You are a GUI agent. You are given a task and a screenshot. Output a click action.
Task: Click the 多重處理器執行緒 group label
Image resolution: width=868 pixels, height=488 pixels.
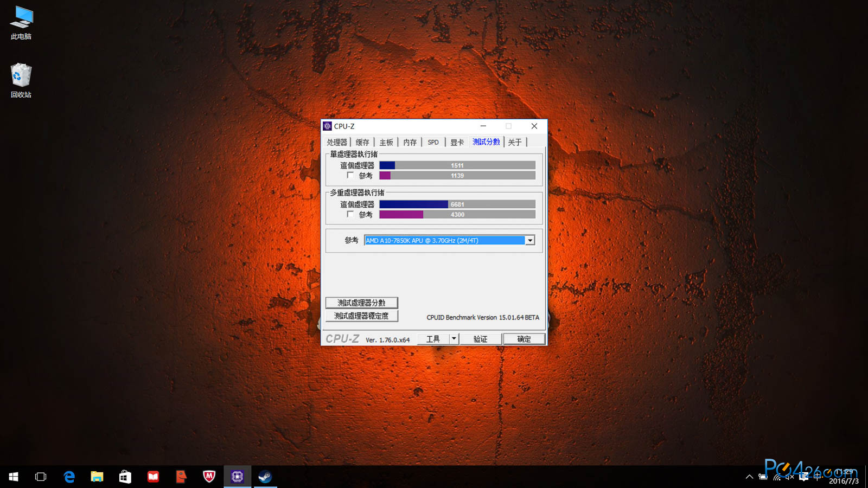(357, 192)
